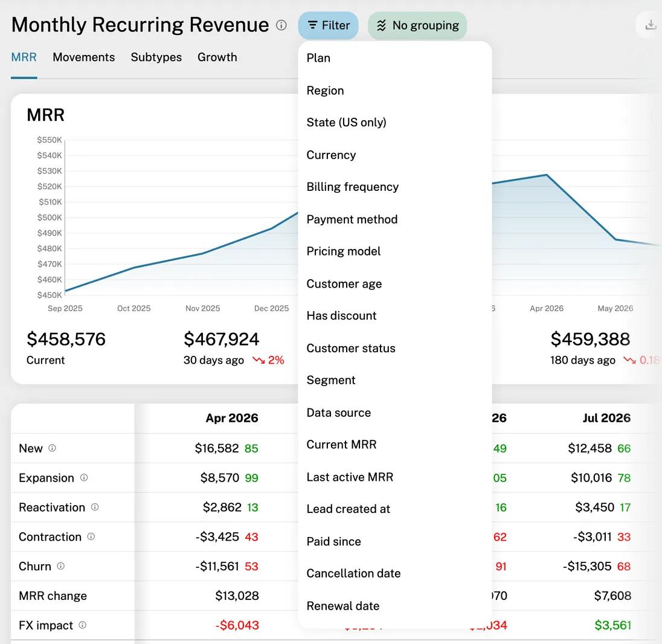Viewport: 662px width, 644px height.
Task: Choose Paid since filter option
Action: (x=395, y=541)
